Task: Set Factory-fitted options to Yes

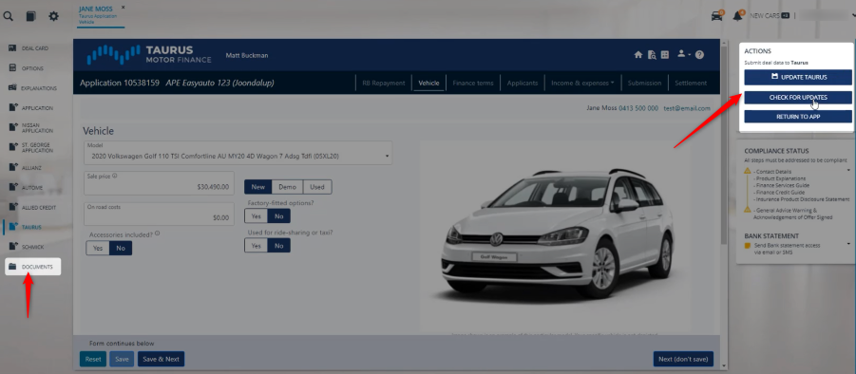Action: pos(256,216)
